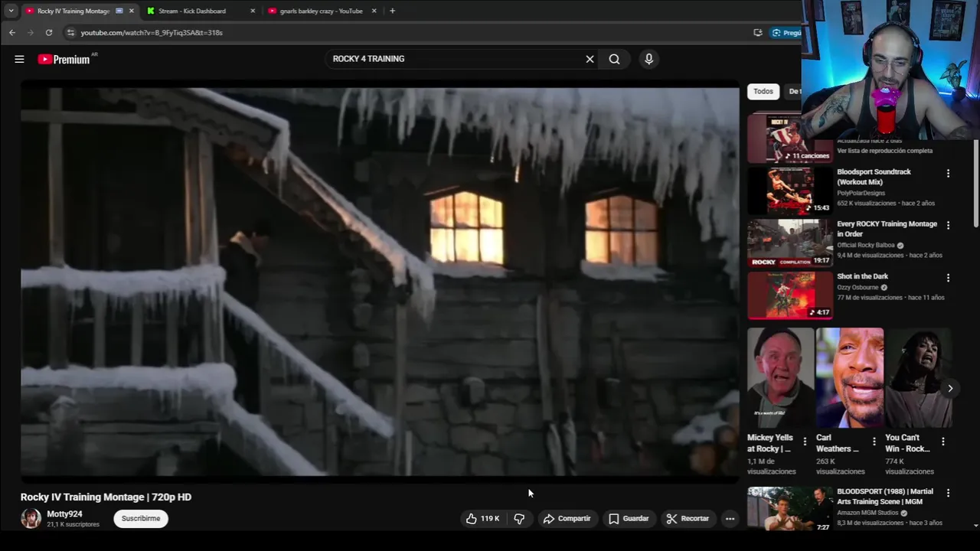Open options for Carl Weathers short
This screenshot has height=551, width=980.
click(874, 442)
